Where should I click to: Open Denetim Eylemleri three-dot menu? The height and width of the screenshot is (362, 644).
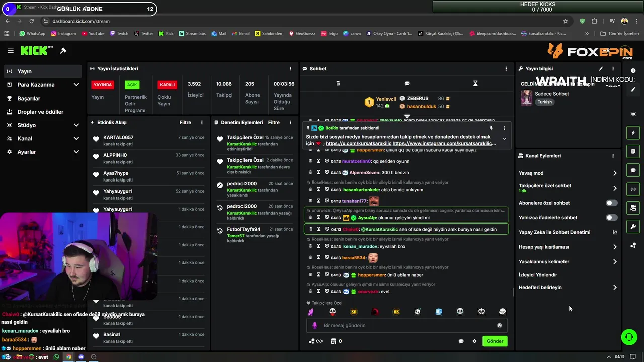click(x=290, y=122)
